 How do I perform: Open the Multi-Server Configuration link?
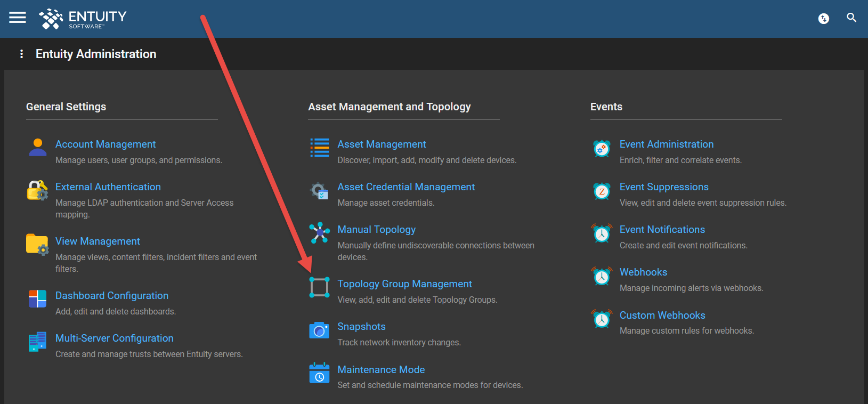click(115, 338)
